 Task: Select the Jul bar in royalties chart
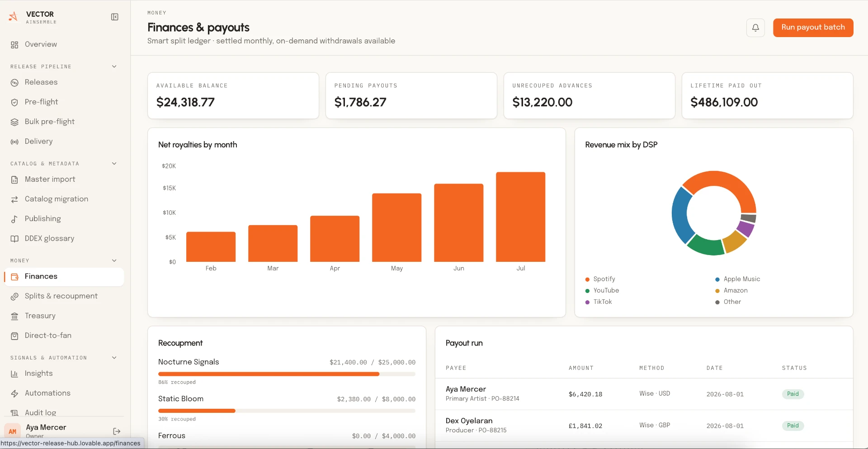coord(520,217)
